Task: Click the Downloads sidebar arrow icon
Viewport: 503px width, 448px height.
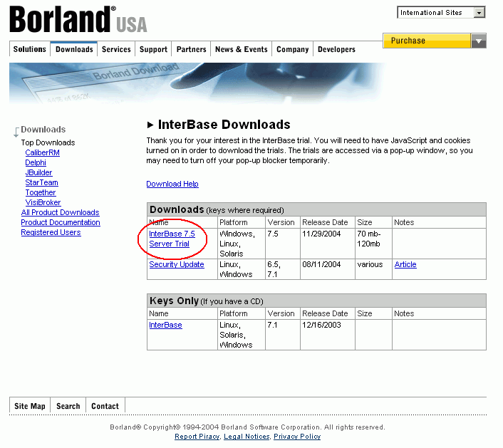Action: (16, 132)
